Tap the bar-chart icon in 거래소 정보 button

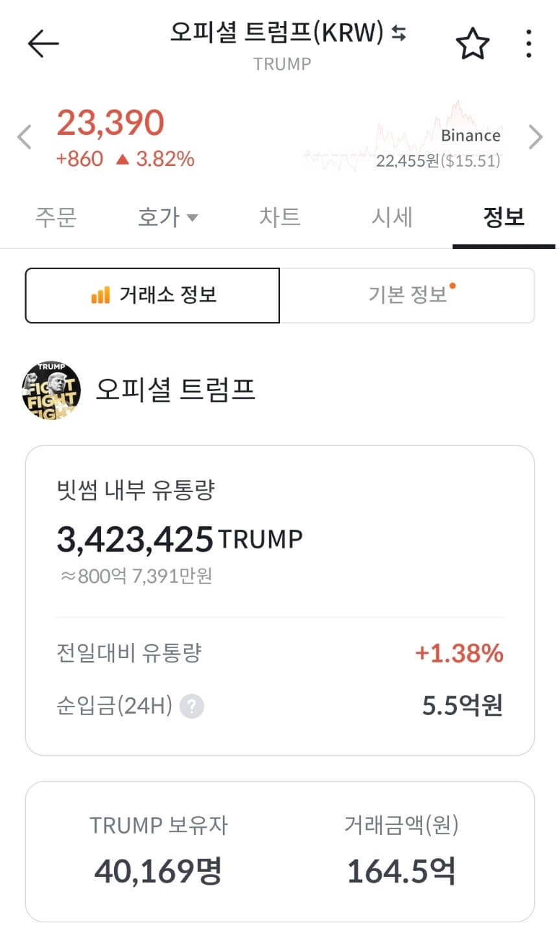pos(100,296)
